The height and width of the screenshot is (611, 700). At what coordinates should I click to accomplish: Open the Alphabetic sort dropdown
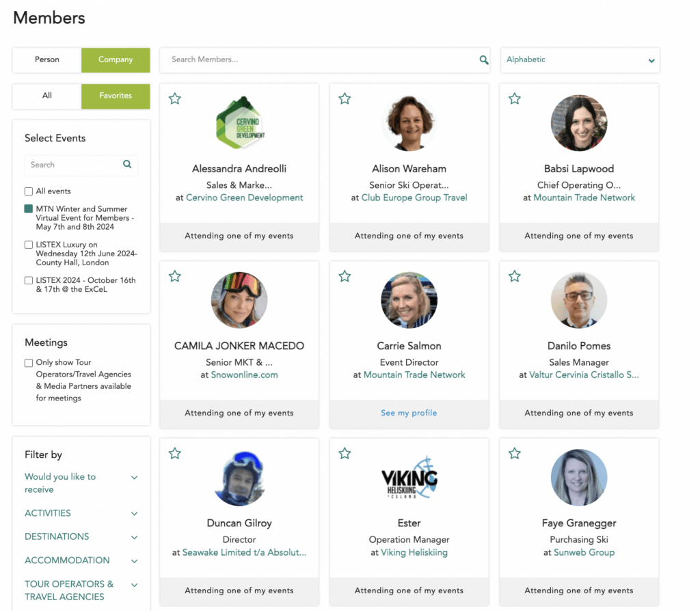coord(580,60)
